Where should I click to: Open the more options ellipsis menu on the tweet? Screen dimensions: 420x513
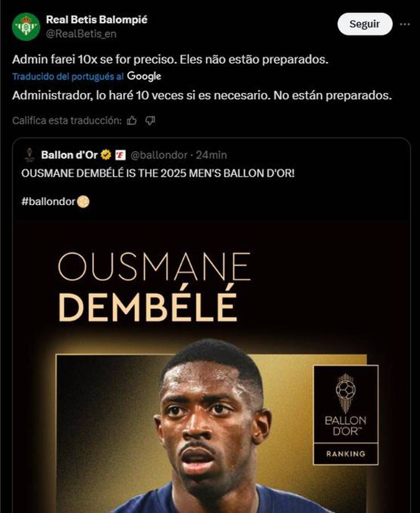click(406, 23)
